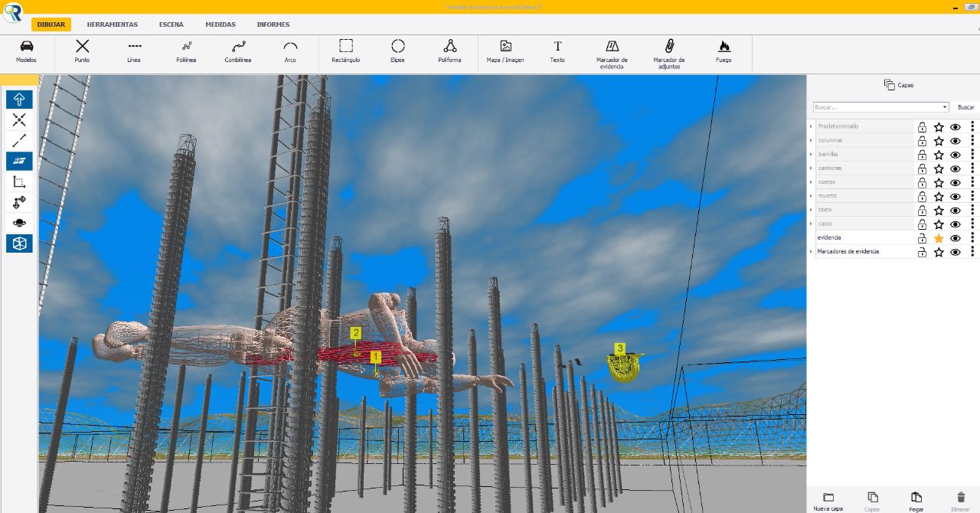Choose the Punto drawing tool
Image resolution: width=980 pixels, height=513 pixels.
[x=82, y=47]
